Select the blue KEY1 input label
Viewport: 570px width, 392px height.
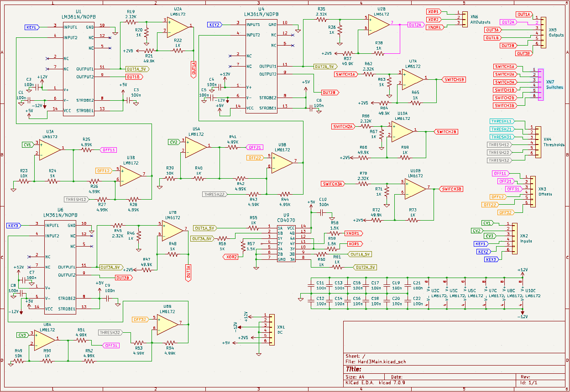click(31, 27)
